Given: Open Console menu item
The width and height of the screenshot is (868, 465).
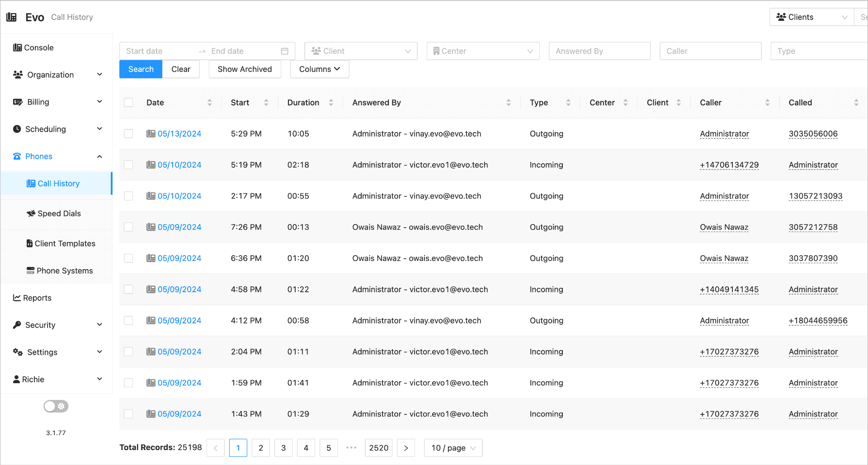Looking at the screenshot, I should point(57,47).
